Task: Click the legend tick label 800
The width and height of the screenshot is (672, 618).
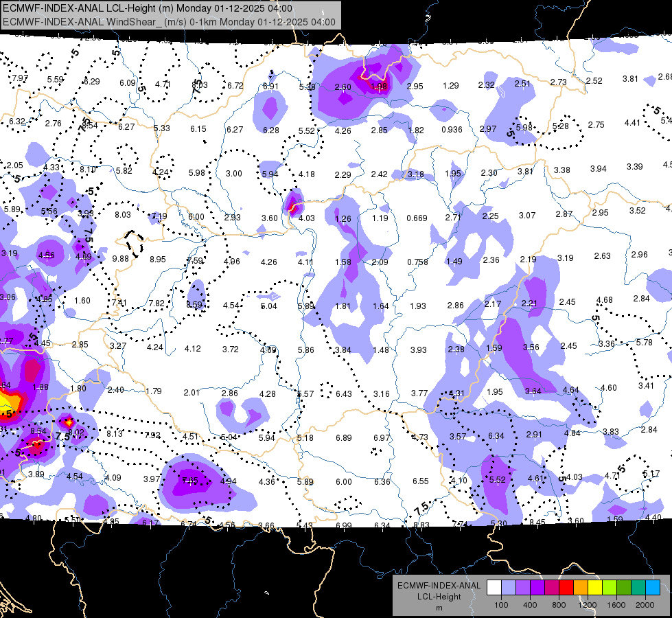Action: pyautogui.click(x=559, y=605)
